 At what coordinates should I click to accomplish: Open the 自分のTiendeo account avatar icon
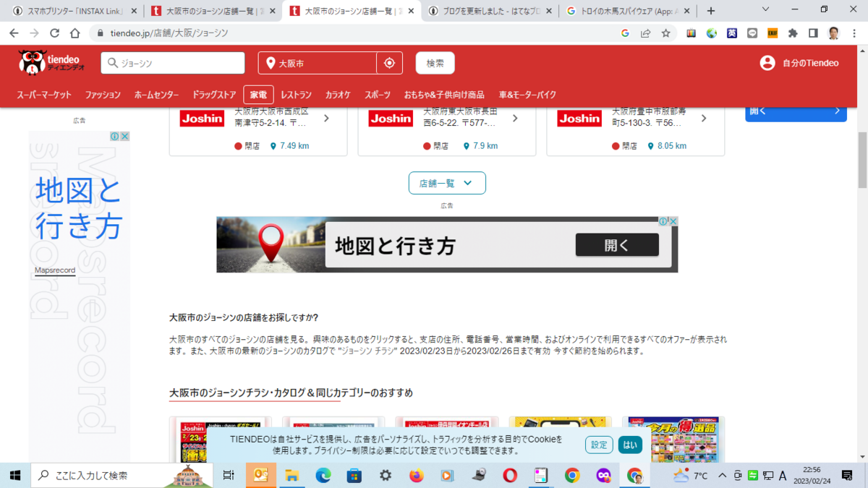pyautogui.click(x=767, y=63)
